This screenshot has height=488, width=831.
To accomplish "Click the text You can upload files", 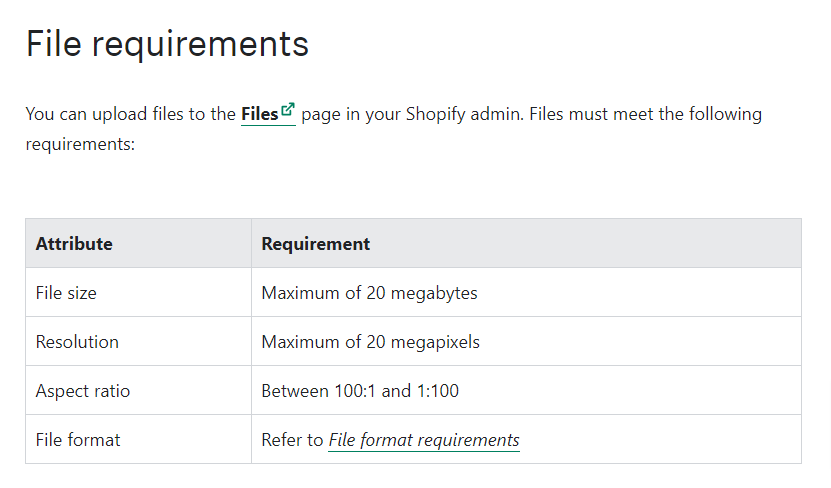I will [x=109, y=114].
